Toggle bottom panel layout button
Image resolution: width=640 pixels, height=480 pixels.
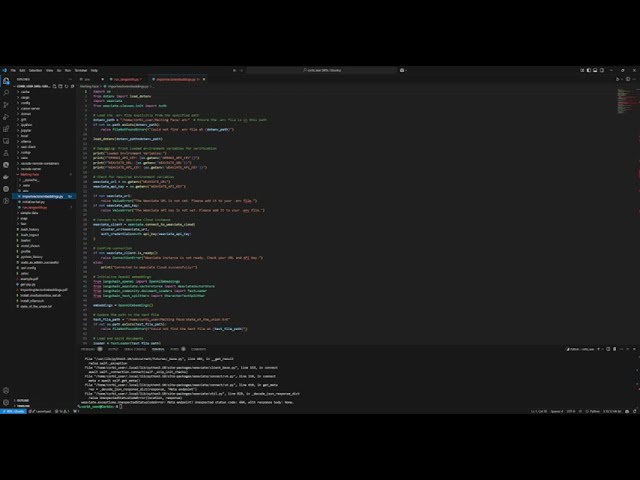point(595,70)
